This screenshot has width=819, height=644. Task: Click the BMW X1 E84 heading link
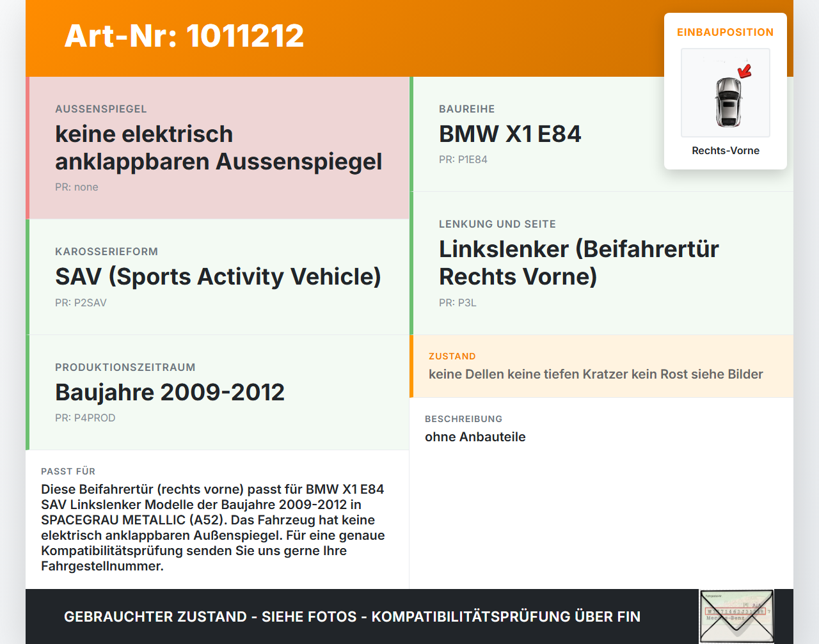click(510, 134)
